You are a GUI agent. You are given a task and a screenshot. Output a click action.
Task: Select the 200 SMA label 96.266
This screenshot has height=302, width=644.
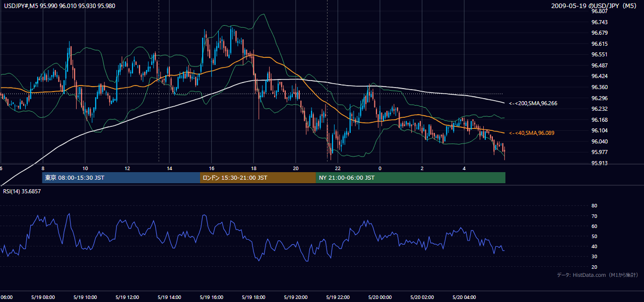pos(533,103)
